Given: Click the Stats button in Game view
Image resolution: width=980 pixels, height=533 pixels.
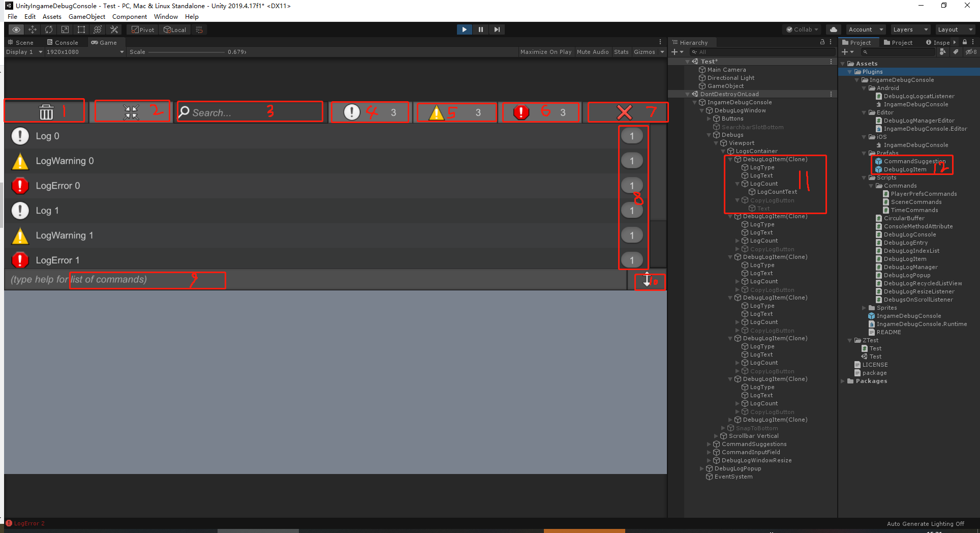Looking at the screenshot, I should tap(621, 51).
